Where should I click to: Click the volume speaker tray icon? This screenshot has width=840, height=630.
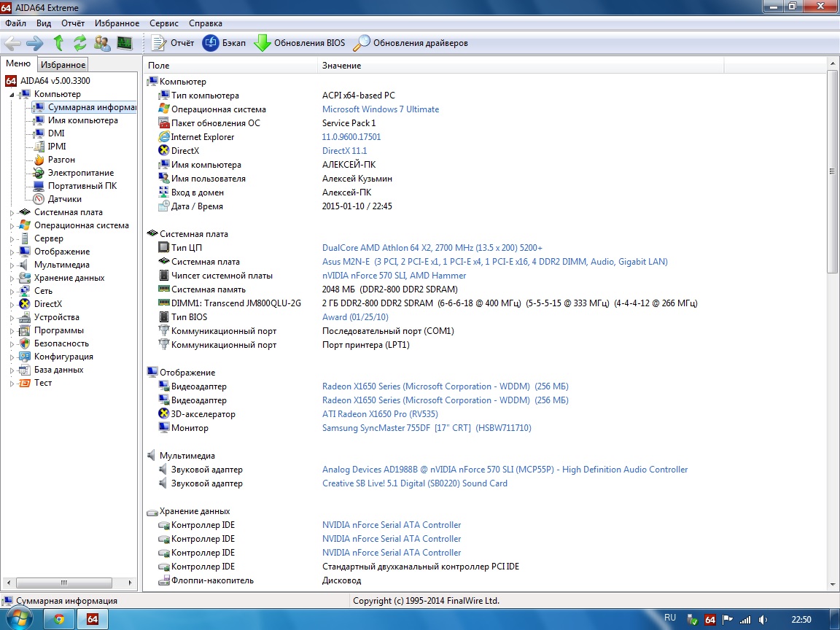763,620
